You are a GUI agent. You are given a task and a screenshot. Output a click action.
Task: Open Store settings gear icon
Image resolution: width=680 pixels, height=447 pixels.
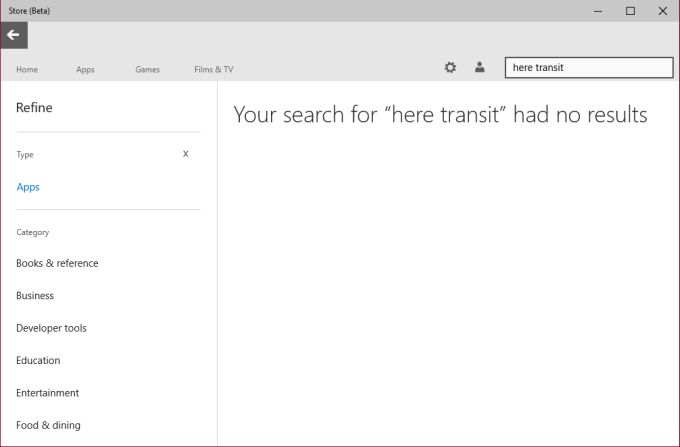tap(450, 67)
